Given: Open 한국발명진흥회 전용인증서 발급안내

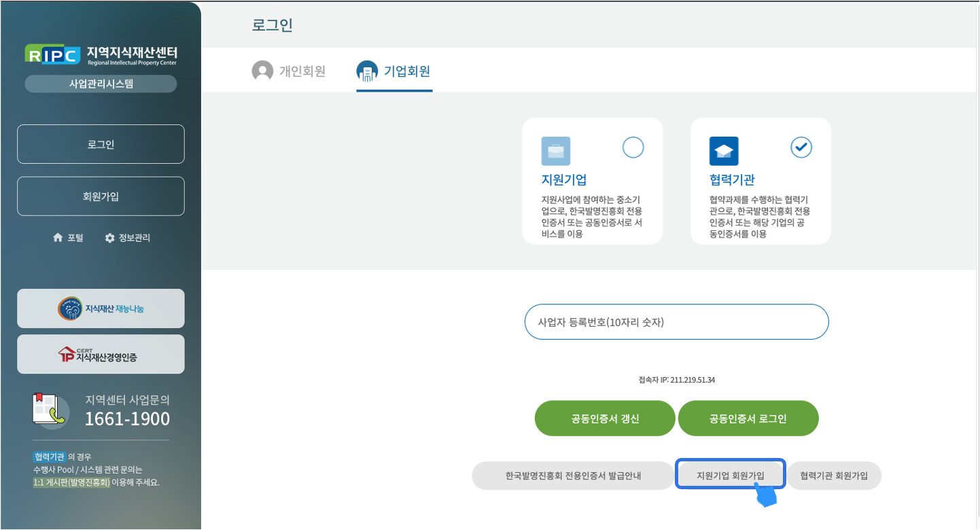Looking at the screenshot, I should click(573, 476).
